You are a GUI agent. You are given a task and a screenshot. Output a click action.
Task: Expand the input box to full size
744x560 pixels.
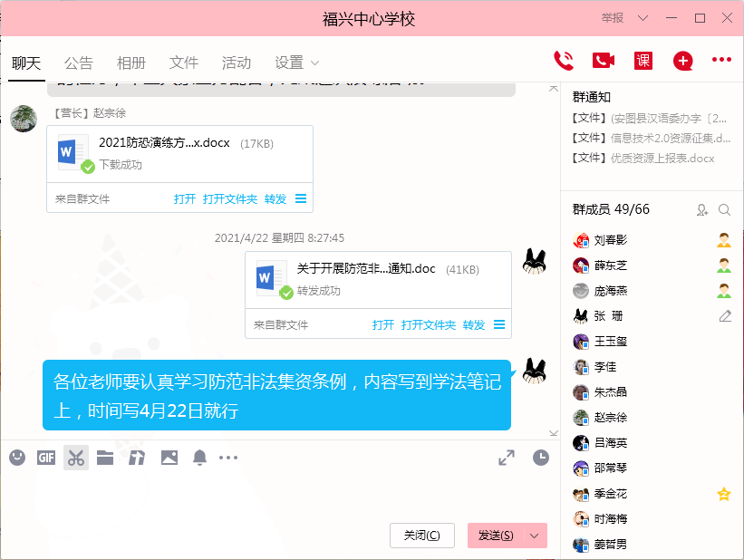pos(507,458)
